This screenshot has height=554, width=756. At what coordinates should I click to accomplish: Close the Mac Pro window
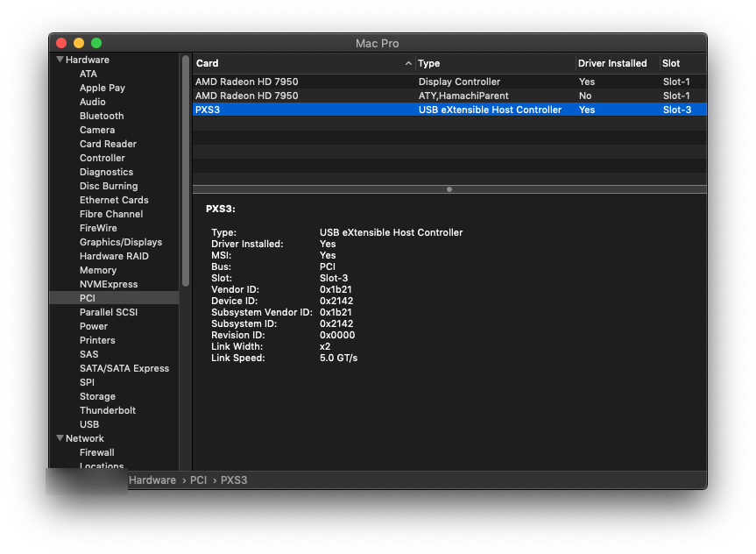(x=61, y=43)
